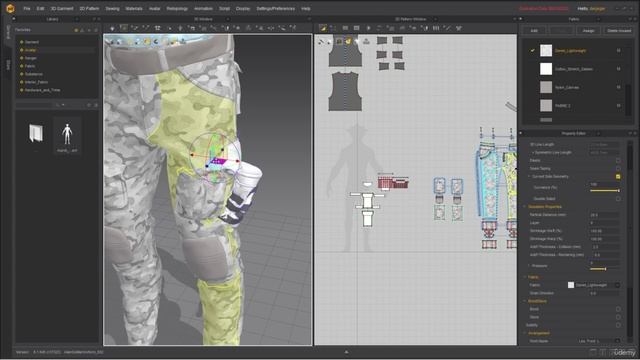Click the yellow highlighted icon in 2D view overlay

click(x=348, y=41)
